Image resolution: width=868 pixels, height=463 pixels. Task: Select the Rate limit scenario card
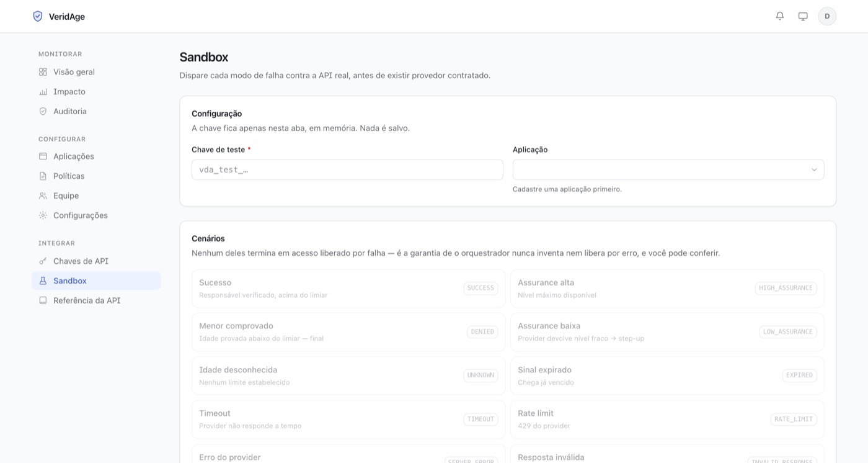667,420
